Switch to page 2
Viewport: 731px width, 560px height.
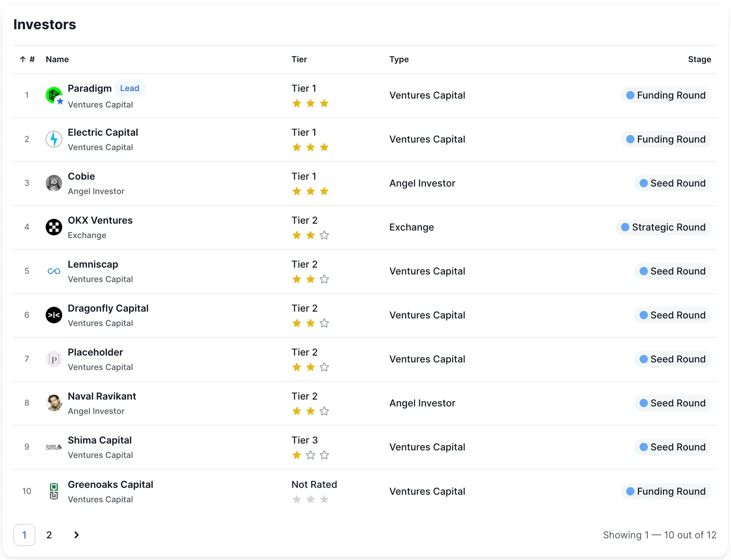point(49,535)
